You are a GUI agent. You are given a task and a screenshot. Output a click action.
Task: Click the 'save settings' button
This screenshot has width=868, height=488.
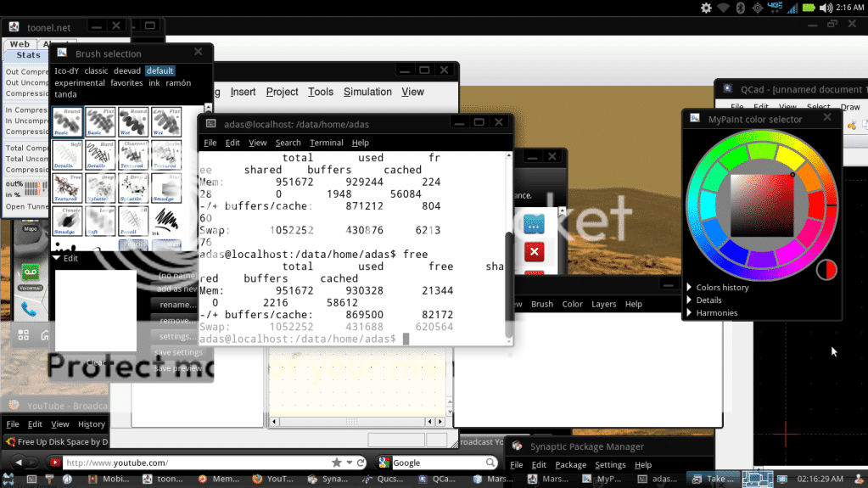[x=177, y=352]
